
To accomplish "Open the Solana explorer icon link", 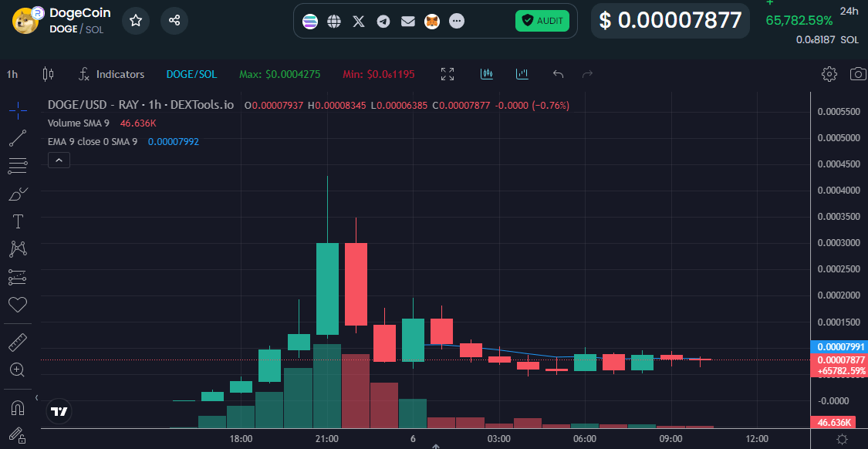I will coord(310,22).
